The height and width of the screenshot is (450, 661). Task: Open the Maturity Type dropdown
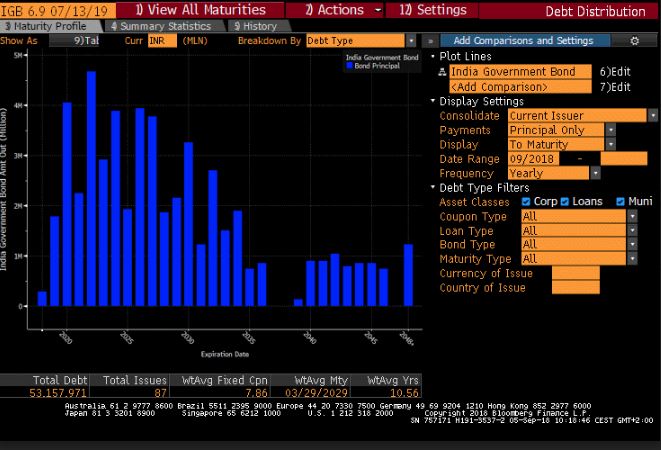point(632,259)
